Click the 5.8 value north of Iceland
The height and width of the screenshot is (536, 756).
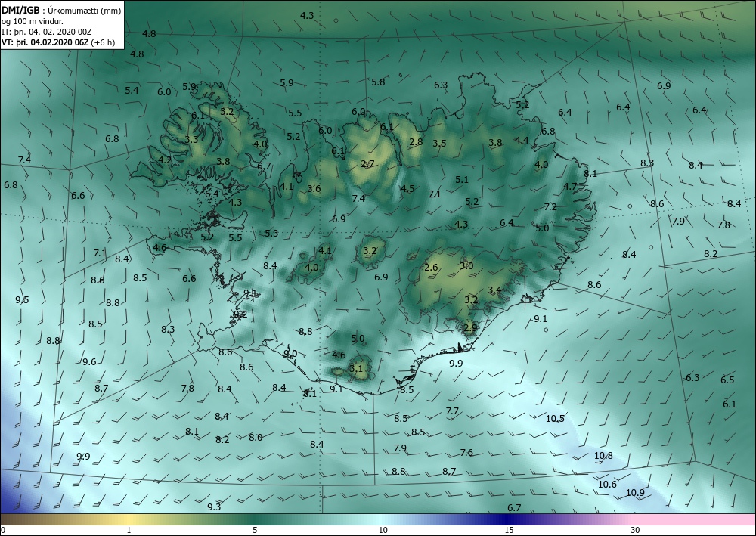378,82
